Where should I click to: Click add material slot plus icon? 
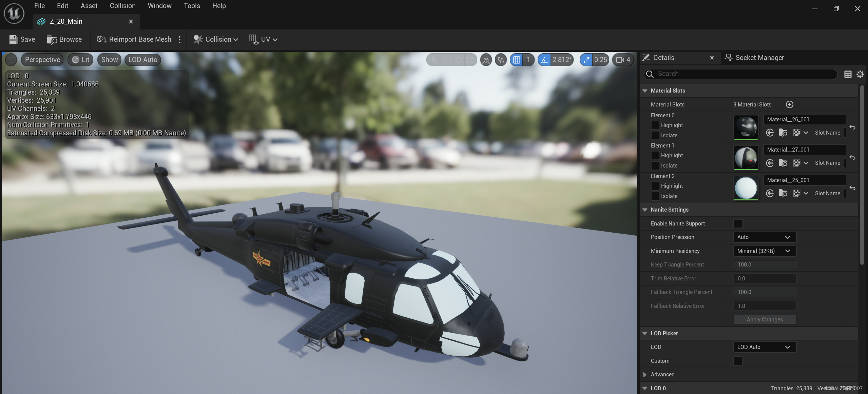(x=789, y=104)
